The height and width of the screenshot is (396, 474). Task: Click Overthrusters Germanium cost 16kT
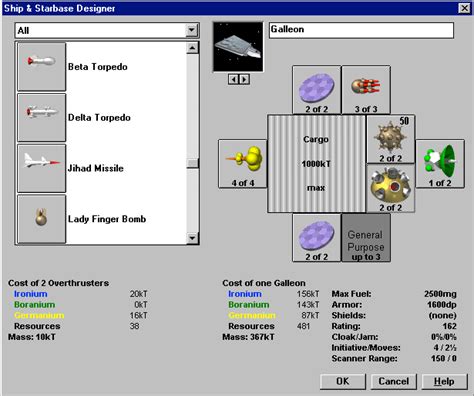click(138, 315)
